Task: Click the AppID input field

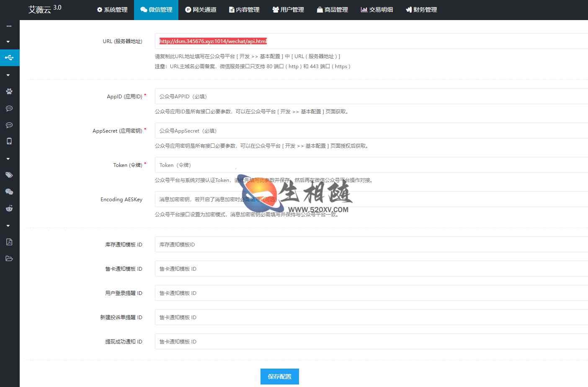Action: coord(293,96)
